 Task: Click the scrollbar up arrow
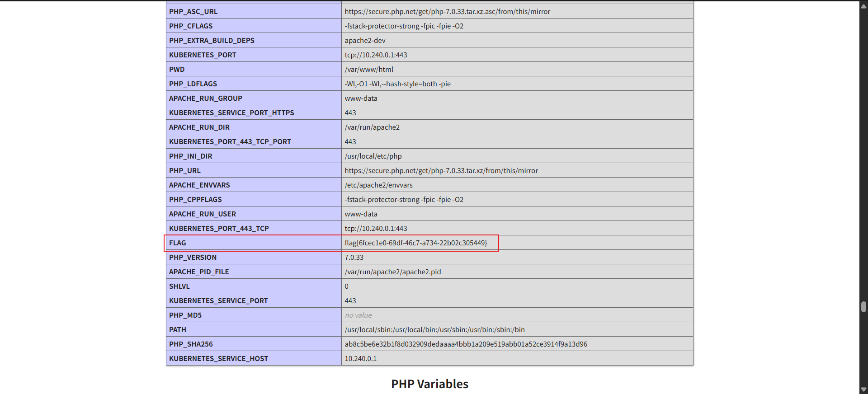(863, 6)
